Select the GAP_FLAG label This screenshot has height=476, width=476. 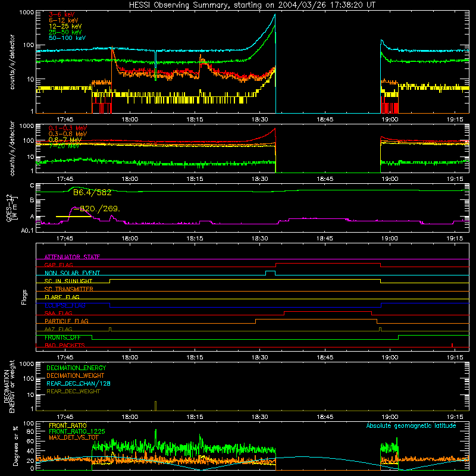coord(58,265)
